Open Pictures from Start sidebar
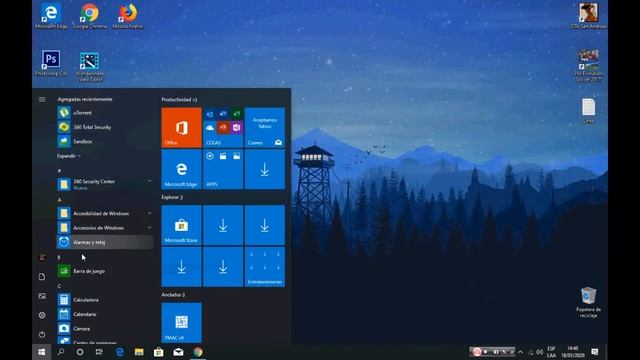 coord(42,296)
